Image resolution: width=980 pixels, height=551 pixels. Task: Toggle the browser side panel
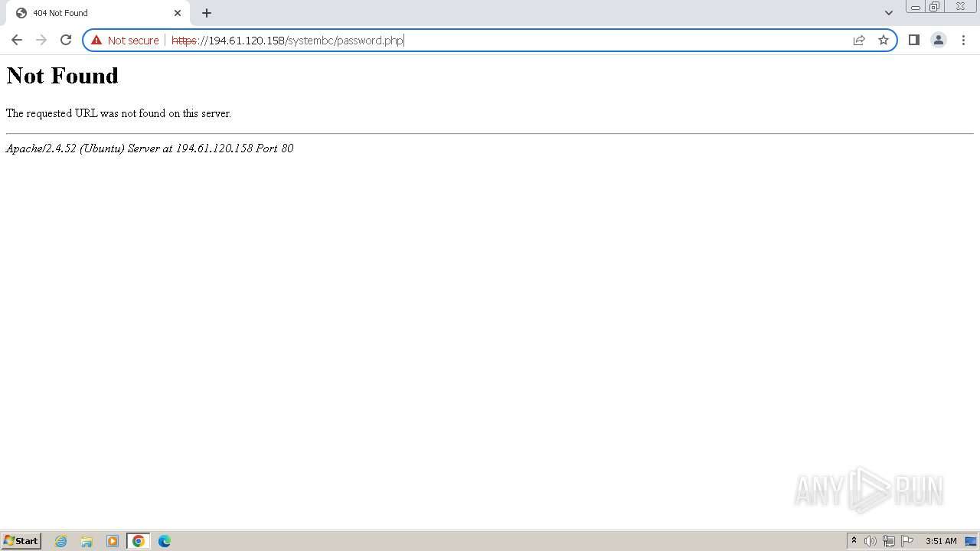pos(913,40)
